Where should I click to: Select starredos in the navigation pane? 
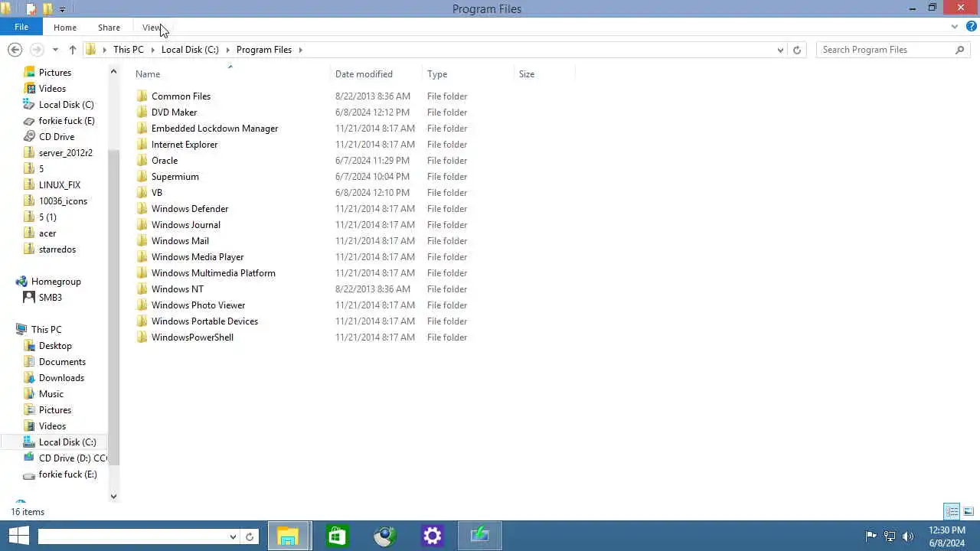(57, 249)
